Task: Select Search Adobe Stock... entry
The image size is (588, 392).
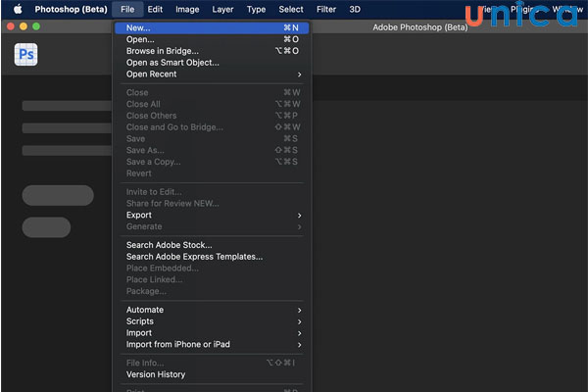Action: pyautogui.click(x=169, y=245)
